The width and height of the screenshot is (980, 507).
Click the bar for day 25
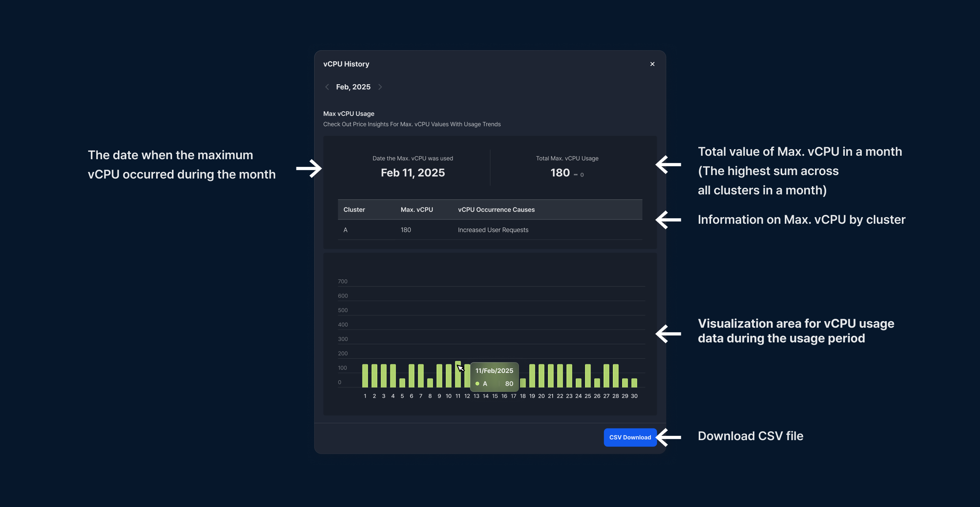[587, 376]
